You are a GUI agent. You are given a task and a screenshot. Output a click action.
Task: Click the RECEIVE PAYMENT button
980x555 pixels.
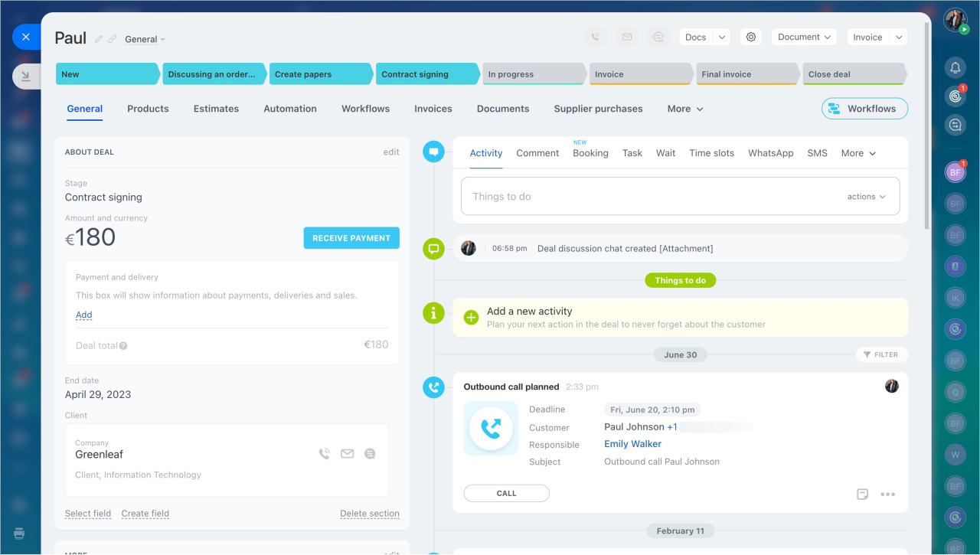click(351, 238)
